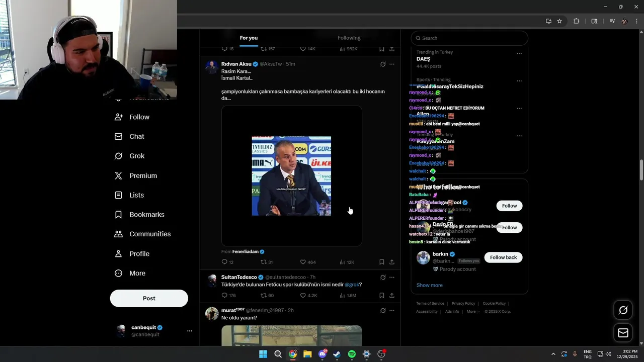Follow back barkın
Image resolution: width=644 pixels, height=362 pixels.
click(x=503, y=257)
